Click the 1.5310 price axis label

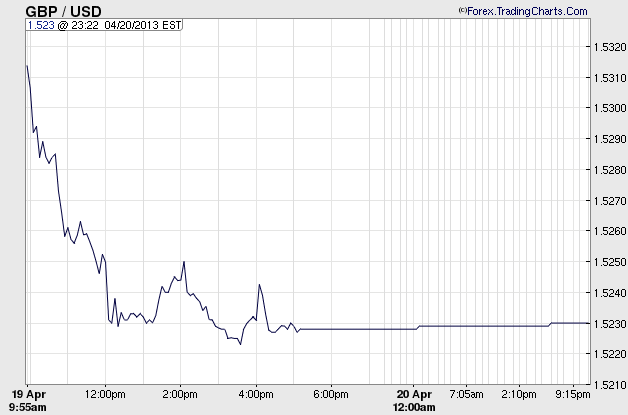(x=610, y=78)
